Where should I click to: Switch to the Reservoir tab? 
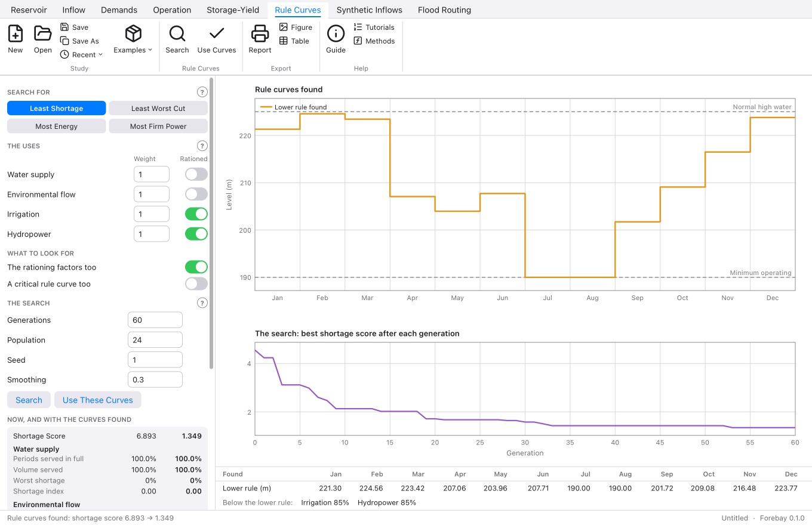coord(29,10)
